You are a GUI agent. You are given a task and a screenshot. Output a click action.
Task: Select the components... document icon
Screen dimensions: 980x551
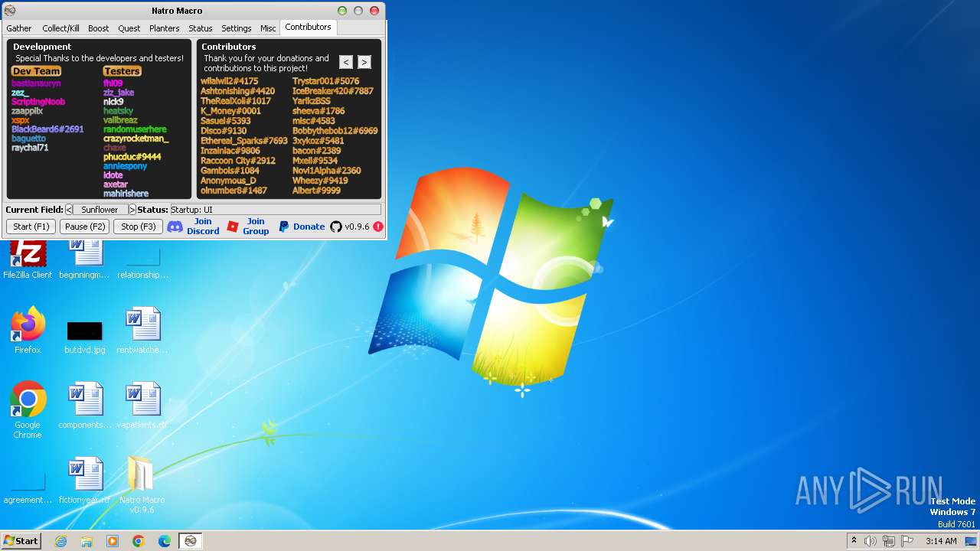pyautogui.click(x=85, y=406)
